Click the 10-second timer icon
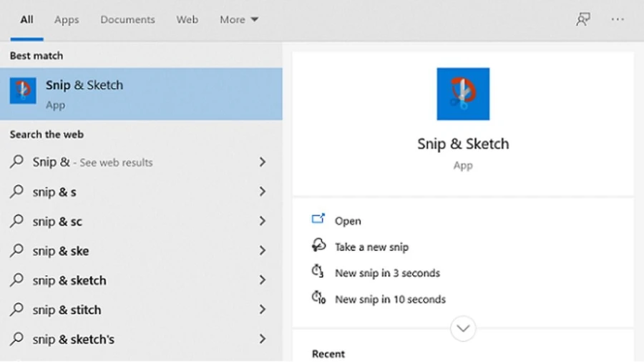Image resolution: width=644 pixels, height=362 pixels. (x=318, y=298)
